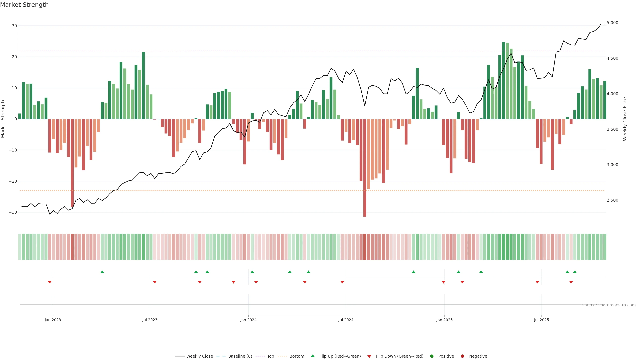644x362 pixels.
Task: Toggle the Top dotted line legend
Action: [x=270, y=356]
